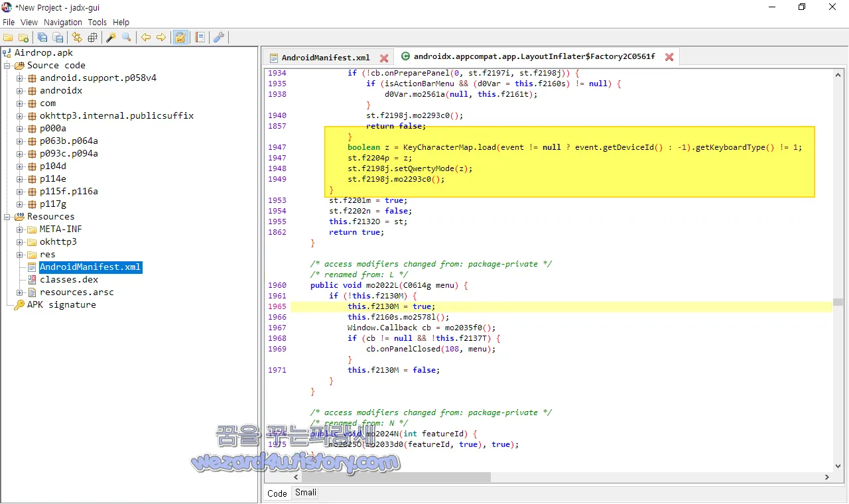Expand the p104d package node

click(20, 166)
